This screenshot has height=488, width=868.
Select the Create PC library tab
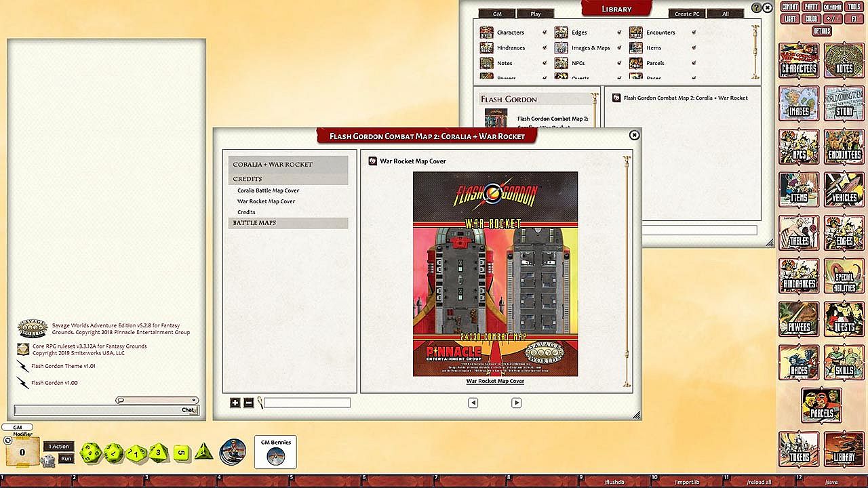687,14
